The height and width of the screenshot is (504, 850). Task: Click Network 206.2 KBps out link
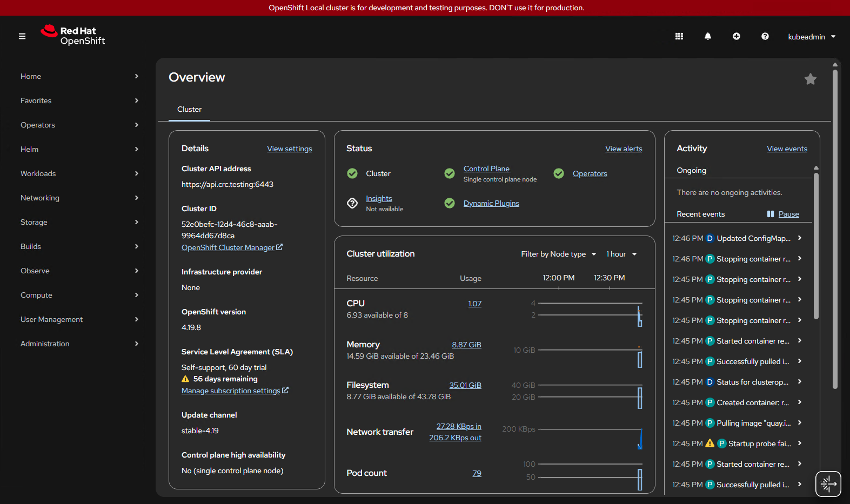click(x=455, y=438)
